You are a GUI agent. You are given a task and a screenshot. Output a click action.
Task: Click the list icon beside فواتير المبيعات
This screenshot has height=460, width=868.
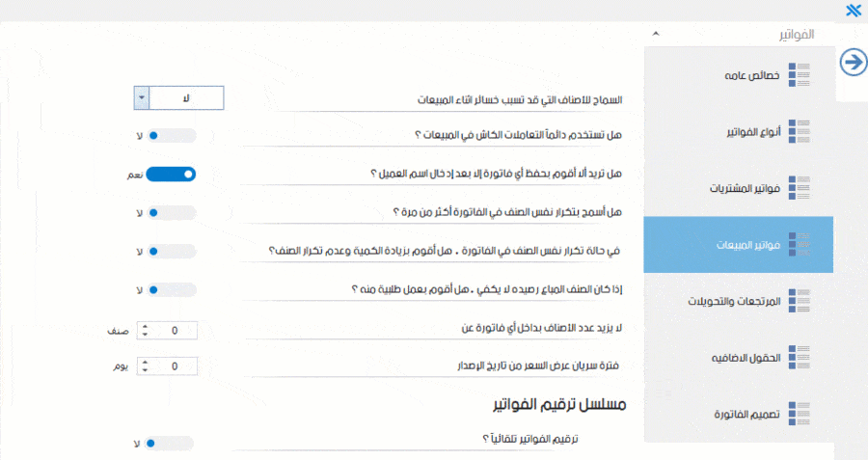coord(800,244)
